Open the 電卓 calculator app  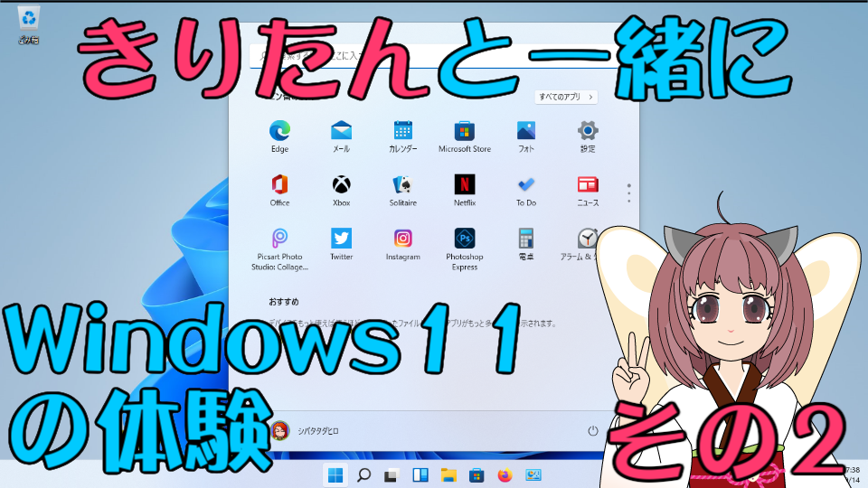526,244
